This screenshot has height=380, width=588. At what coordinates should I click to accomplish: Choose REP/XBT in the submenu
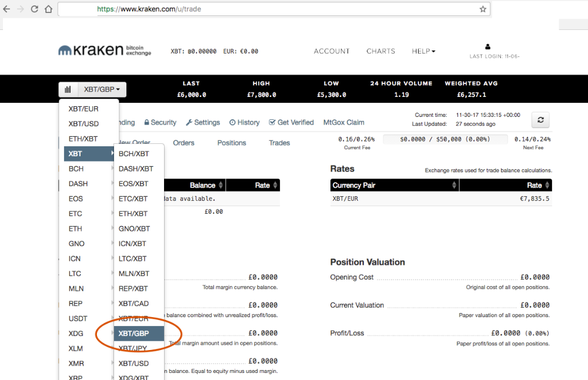pos(139,289)
